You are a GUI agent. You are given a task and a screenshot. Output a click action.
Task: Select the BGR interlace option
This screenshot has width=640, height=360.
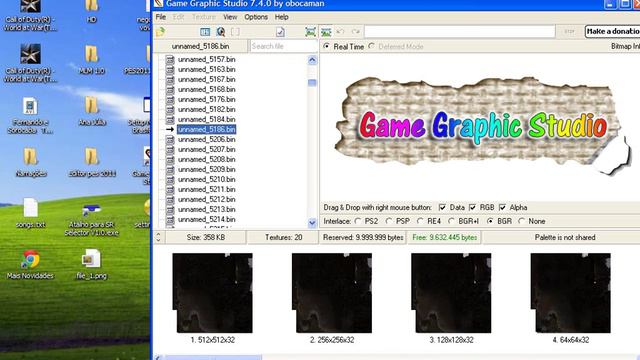(490, 221)
